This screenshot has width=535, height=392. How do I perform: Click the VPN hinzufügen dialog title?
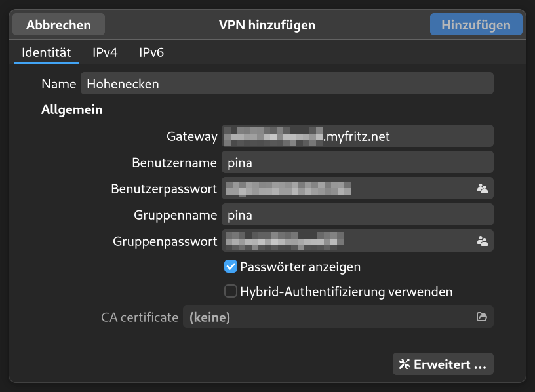(x=267, y=25)
